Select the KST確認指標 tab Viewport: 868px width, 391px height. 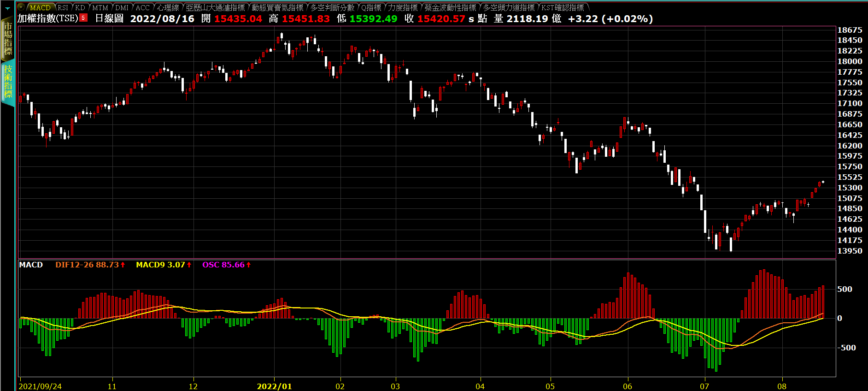click(563, 8)
